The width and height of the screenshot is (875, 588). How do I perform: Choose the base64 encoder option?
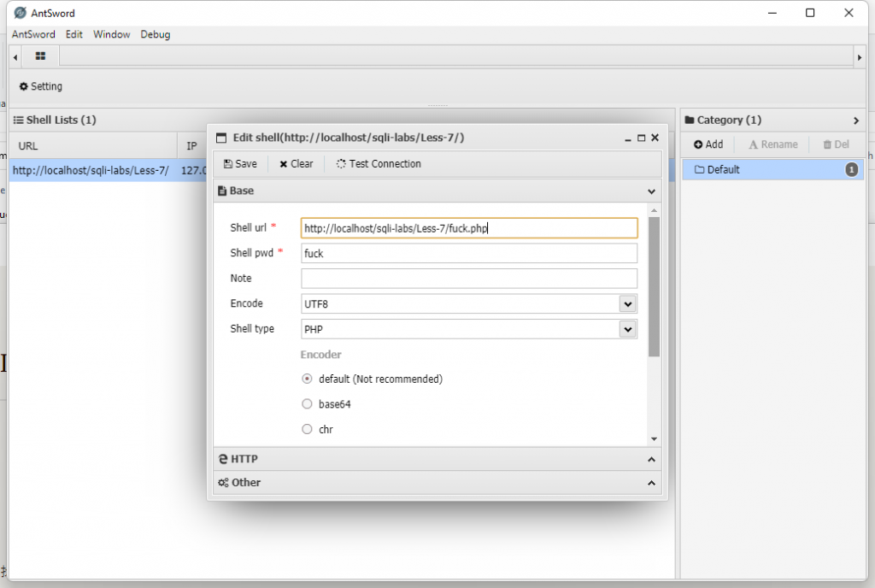tap(308, 404)
